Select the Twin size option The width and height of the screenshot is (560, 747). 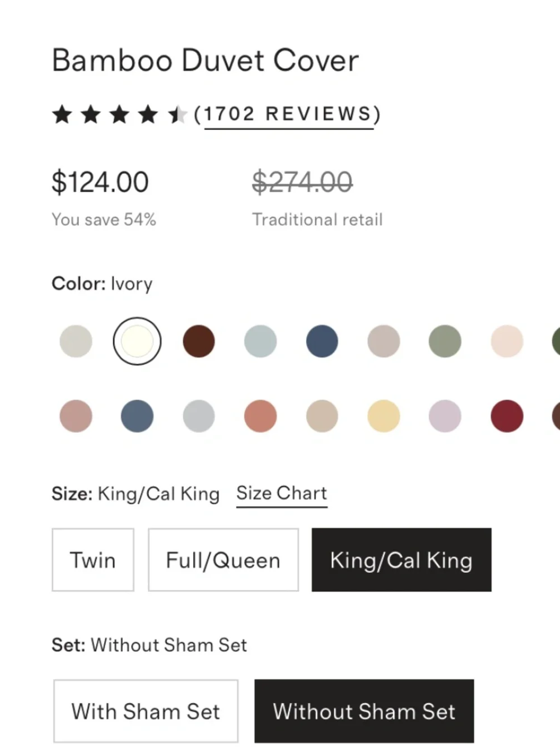[93, 560]
